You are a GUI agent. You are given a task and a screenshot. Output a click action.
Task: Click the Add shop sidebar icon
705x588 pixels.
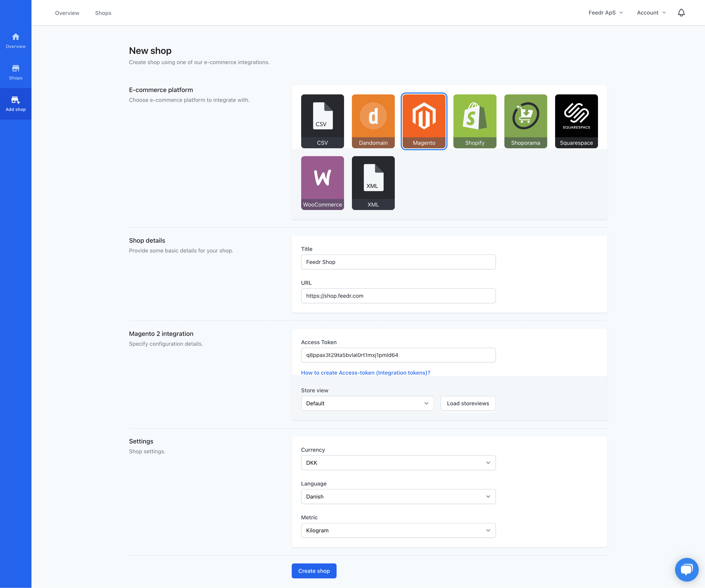[x=16, y=103]
